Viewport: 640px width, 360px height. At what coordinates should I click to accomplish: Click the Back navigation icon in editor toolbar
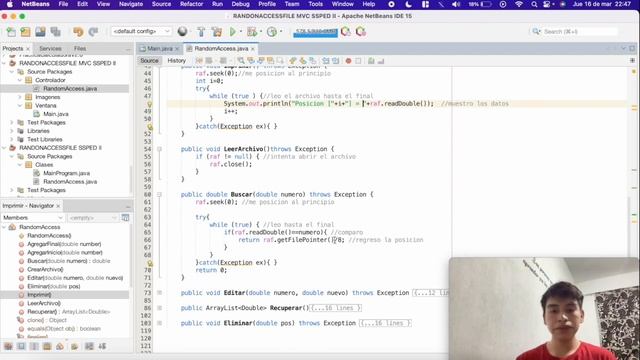(209, 61)
